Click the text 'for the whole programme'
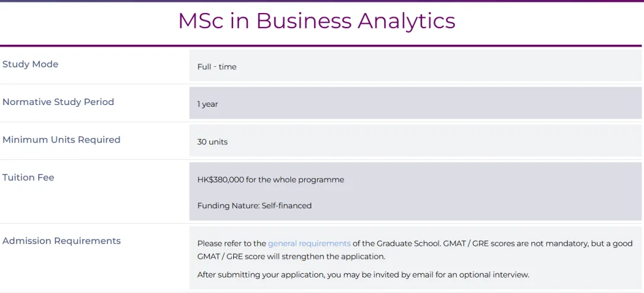The image size is (644, 293). tap(295, 180)
